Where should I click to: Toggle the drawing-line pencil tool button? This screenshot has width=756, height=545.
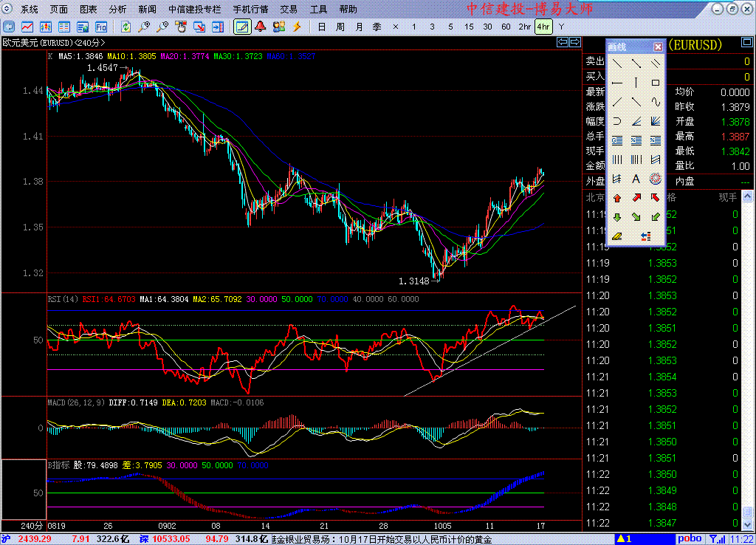[241, 27]
